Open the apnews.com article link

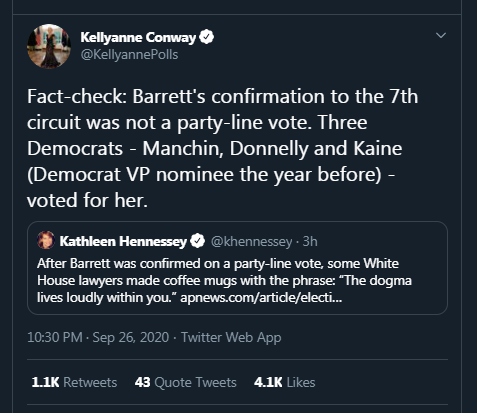point(261,297)
